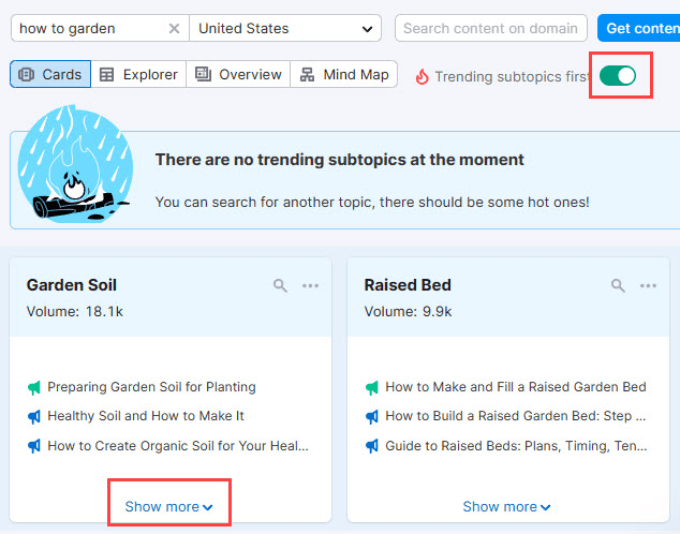This screenshot has width=680, height=534.
Task: Click green megaphone icon by Preparing Garden Soil
Action: (34, 387)
